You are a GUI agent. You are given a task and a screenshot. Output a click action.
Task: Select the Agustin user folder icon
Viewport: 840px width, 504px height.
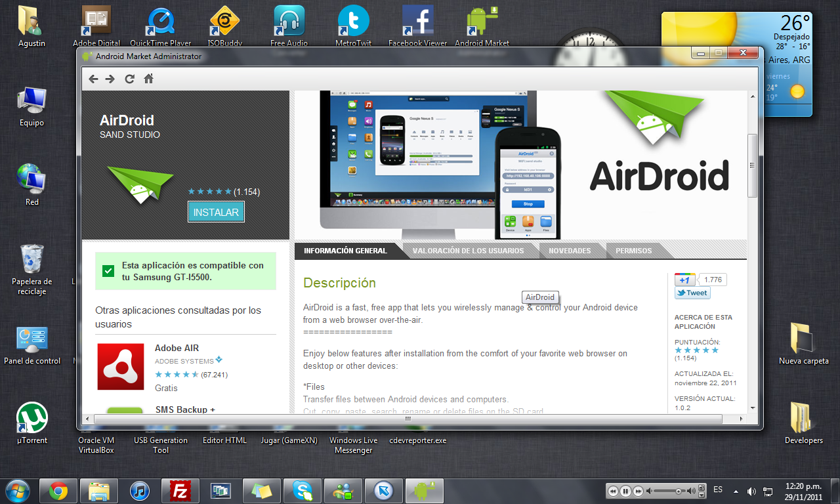tap(31, 26)
